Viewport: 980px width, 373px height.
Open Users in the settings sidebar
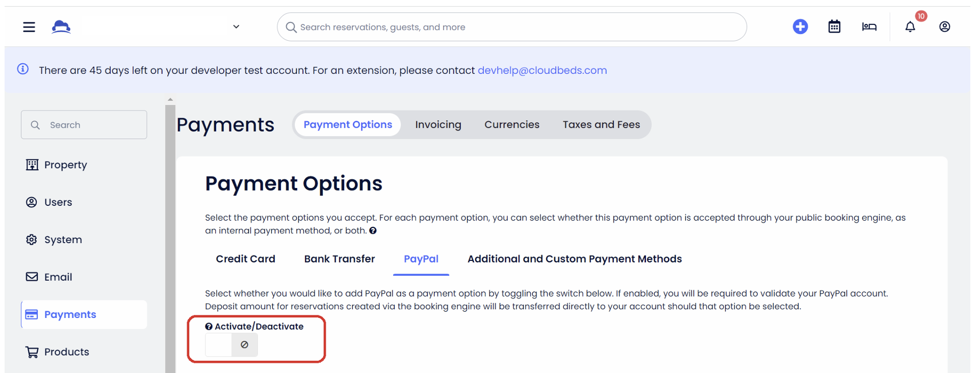(x=58, y=202)
